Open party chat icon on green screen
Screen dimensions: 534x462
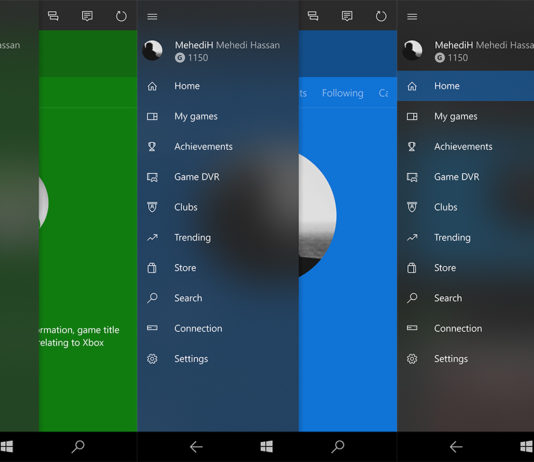point(53,16)
